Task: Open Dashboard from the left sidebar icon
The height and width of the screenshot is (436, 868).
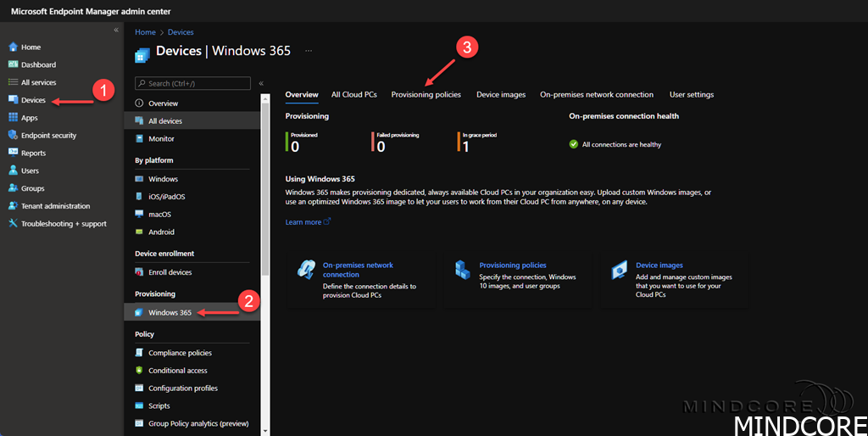Action: coord(13,64)
